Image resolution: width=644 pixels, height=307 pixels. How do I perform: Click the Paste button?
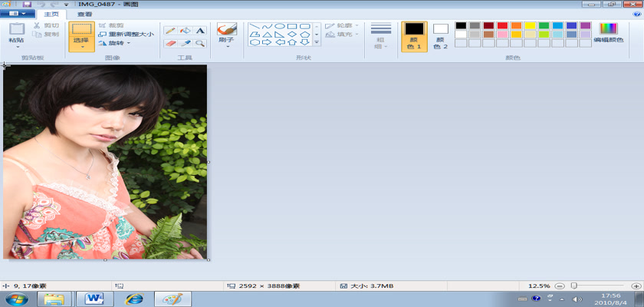(16, 35)
